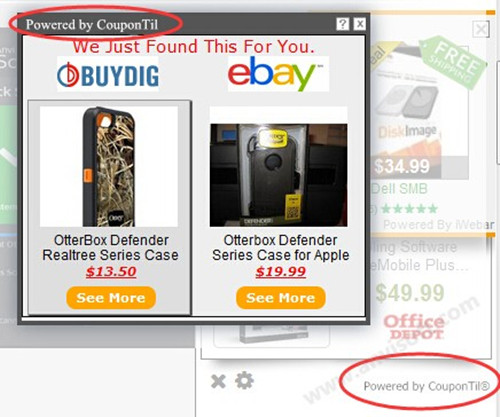Click the help question mark icon
The image size is (500, 417).
tap(342, 24)
